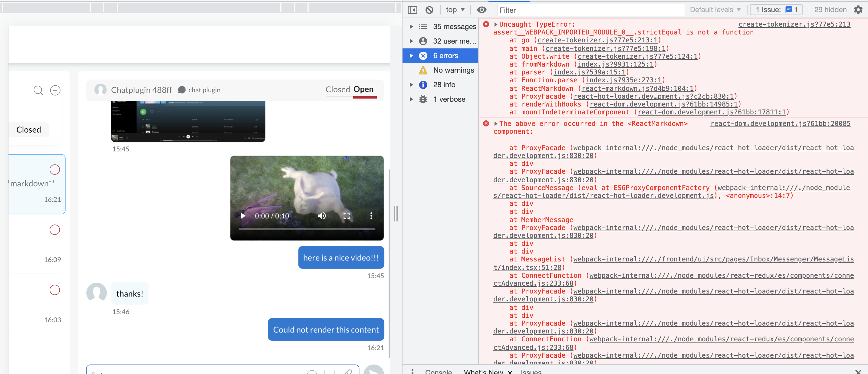Toggle state circle on markdown conversation
Image resolution: width=868 pixels, height=374 pixels.
point(54,169)
